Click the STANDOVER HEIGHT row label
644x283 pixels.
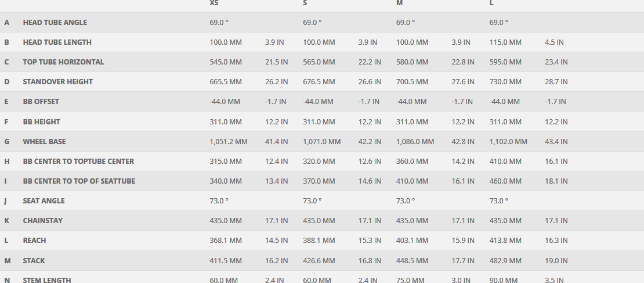57,82
